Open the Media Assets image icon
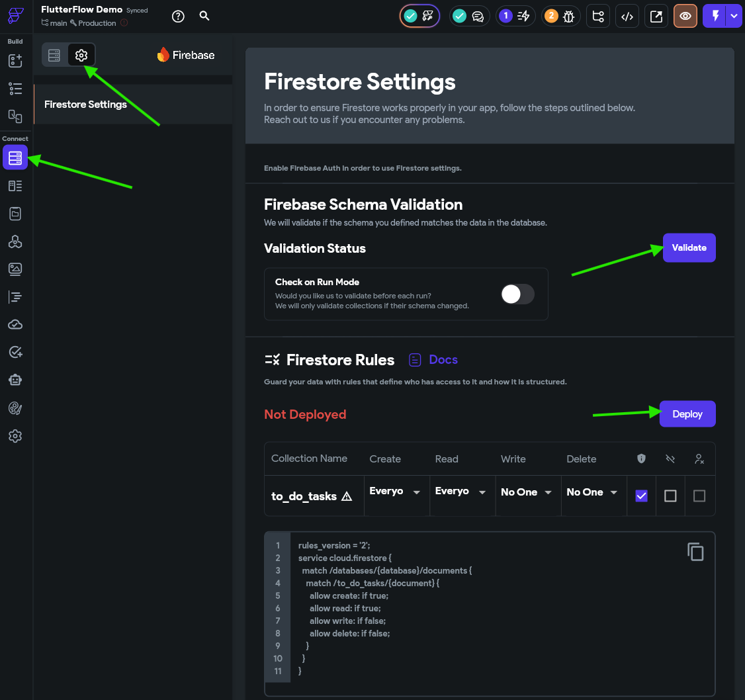 click(x=15, y=269)
